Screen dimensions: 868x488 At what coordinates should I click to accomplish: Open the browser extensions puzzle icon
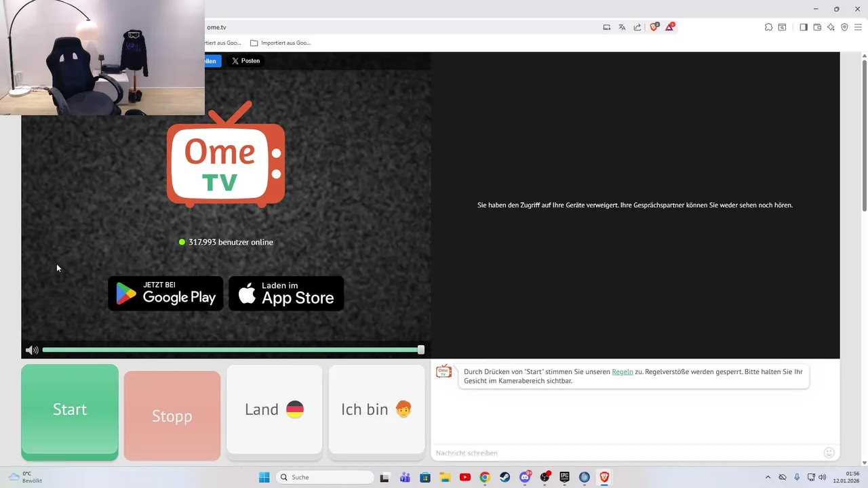[768, 27]
